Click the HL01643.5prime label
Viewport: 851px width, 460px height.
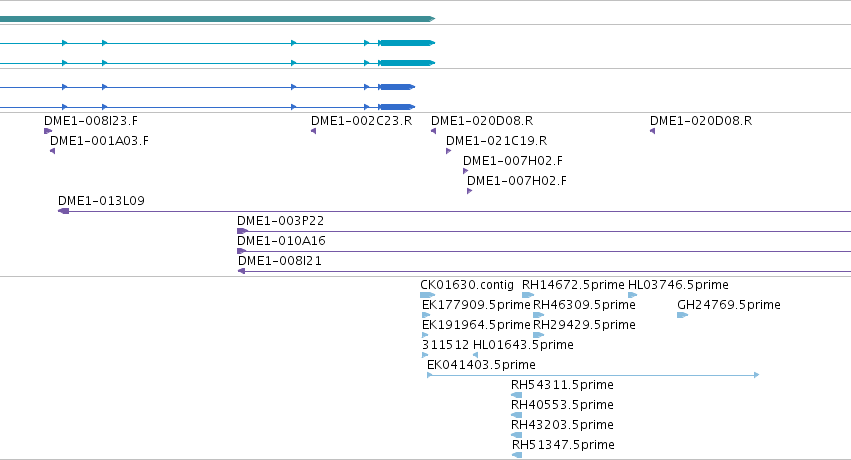coord(523,345)
